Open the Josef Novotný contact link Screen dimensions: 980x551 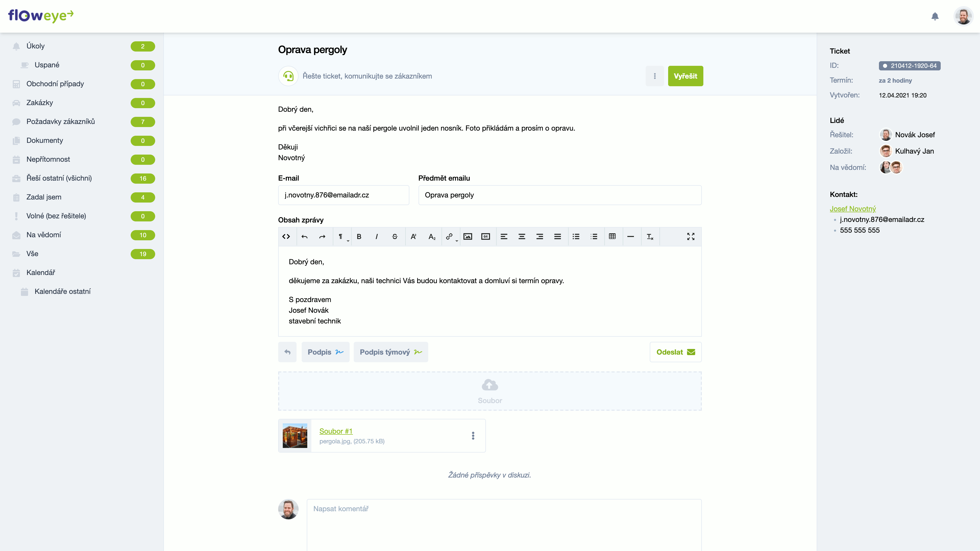[853, 209]
